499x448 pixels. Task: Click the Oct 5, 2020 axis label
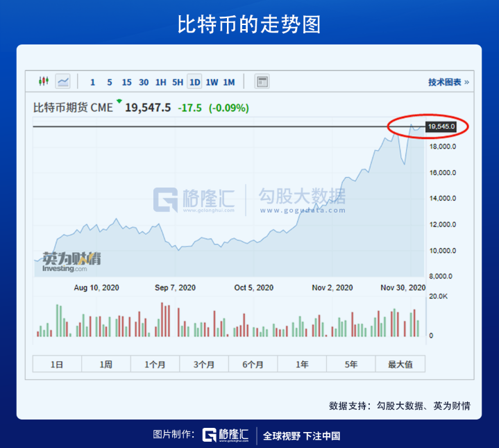253,288
